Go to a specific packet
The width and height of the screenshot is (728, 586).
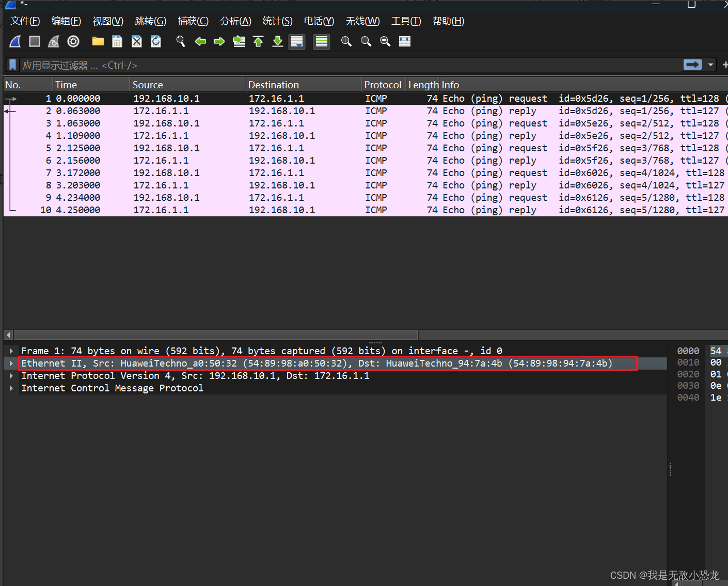tap(239, 41)
